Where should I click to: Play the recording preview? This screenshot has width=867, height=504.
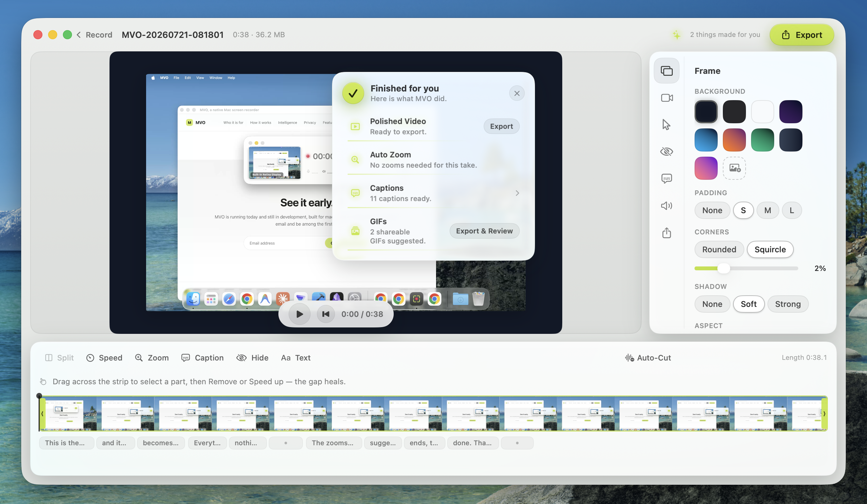[299, 314]
